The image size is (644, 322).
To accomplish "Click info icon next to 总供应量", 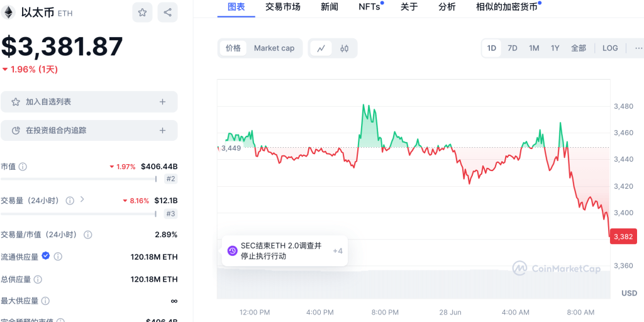I will tap(38, 279).
